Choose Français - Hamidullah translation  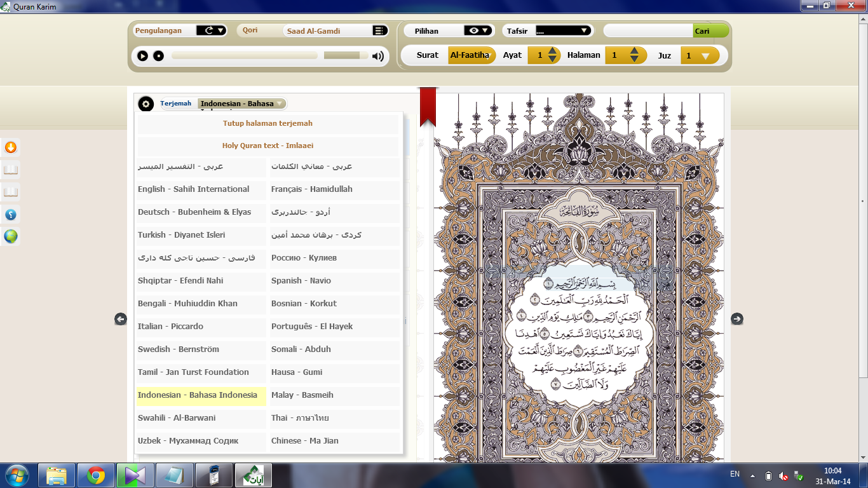[x=335, y=189]
